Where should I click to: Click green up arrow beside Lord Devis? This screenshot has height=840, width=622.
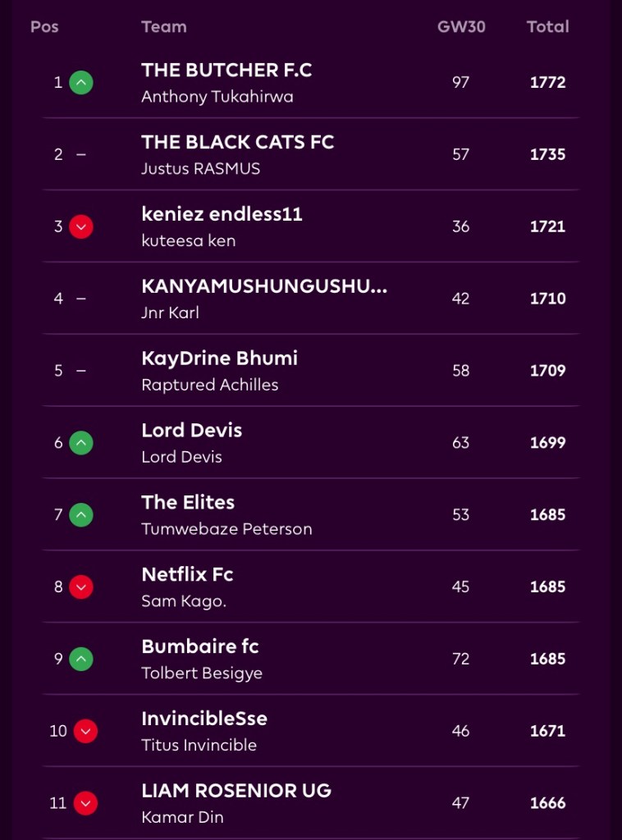(81, 443)
